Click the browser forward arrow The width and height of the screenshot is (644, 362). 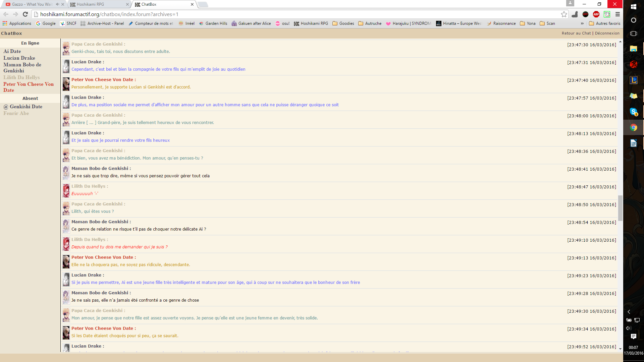point(15,14)
